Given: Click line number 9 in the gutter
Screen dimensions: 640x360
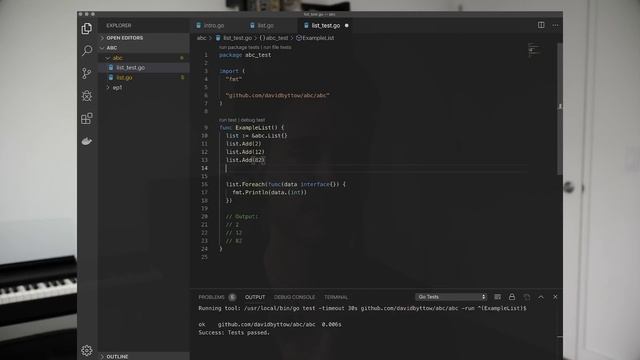Looking at the screenshot, I should point(206,128).
